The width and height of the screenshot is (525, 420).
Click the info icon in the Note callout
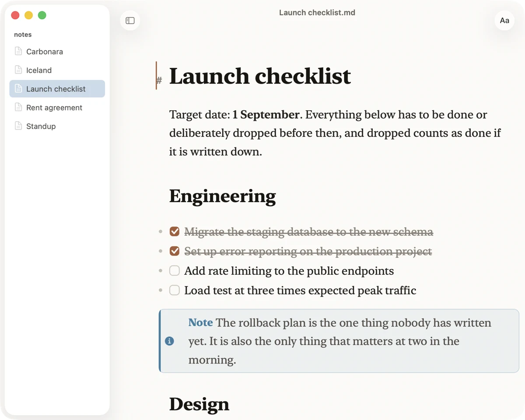[x=169, y=341]
